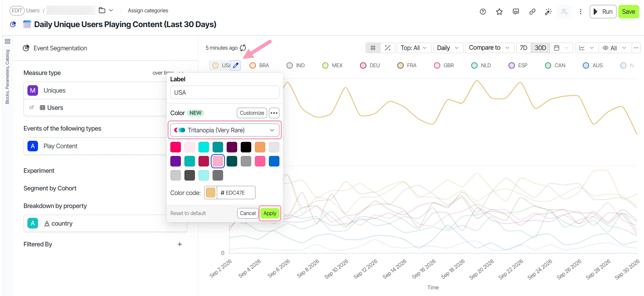
Task: Open the All visibility dropdown
Action: [615, 48]
